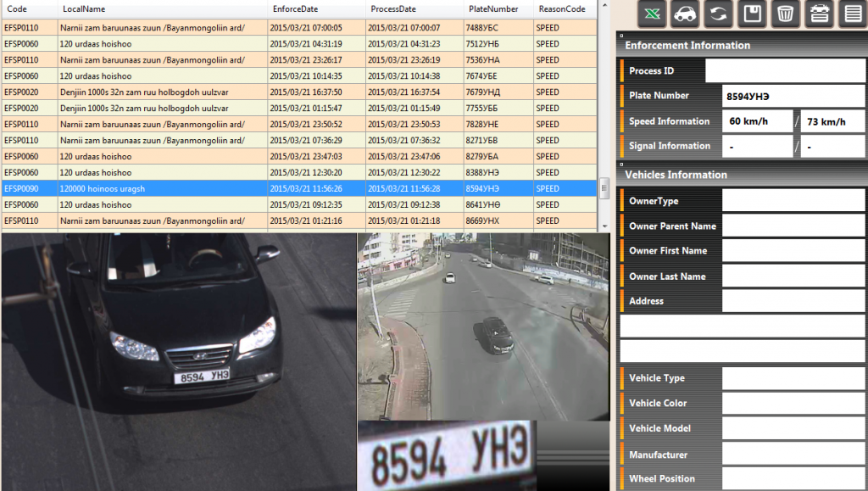Click the car icon in the toolbar
This screenshot has height=491, width=868.
click(x=684, y=14)
